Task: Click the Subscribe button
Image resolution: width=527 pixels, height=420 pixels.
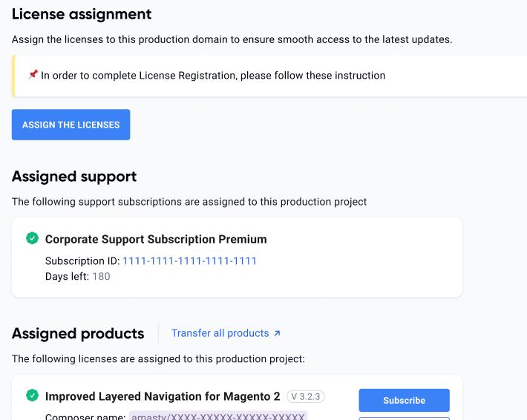Action: (x=404, y=400)
